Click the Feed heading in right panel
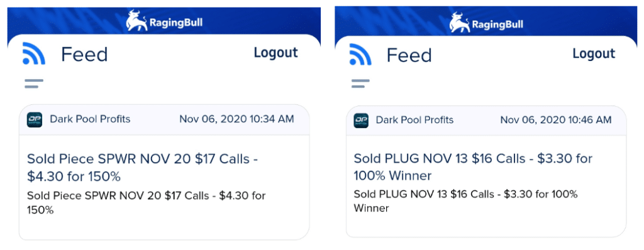644x250 pixels. 409,55
